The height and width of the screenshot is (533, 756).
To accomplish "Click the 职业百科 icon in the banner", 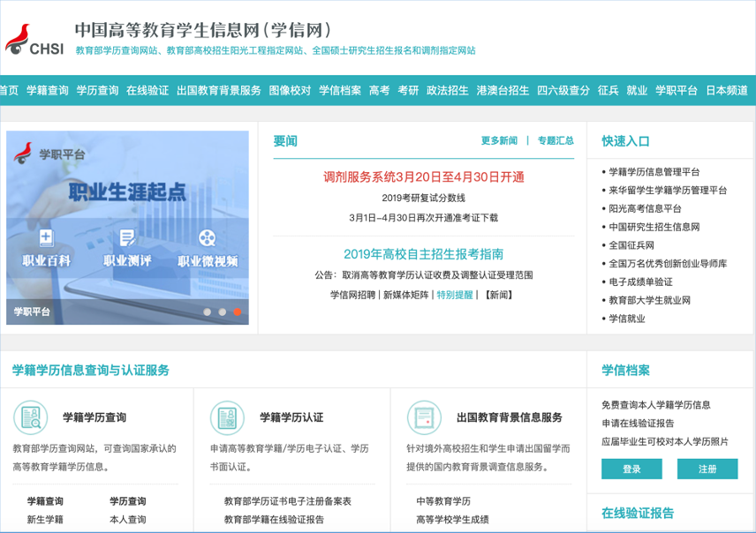I will point(47,237).
